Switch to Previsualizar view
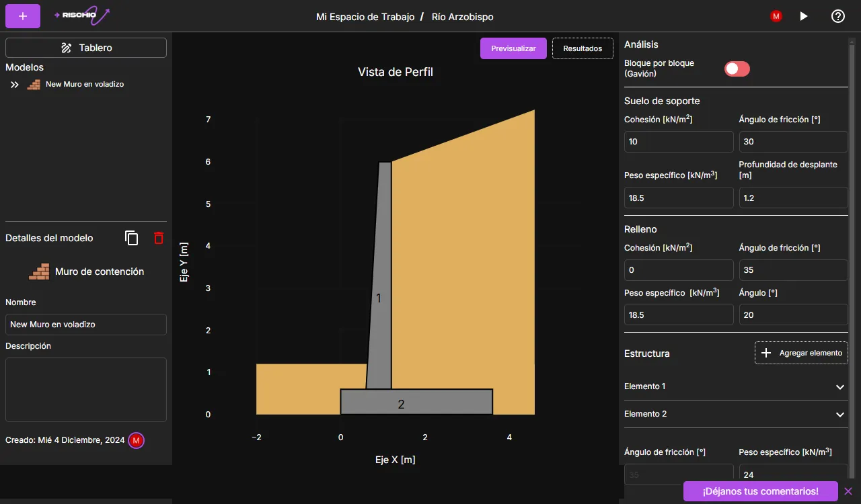861x504 pixels. (513, 48)
